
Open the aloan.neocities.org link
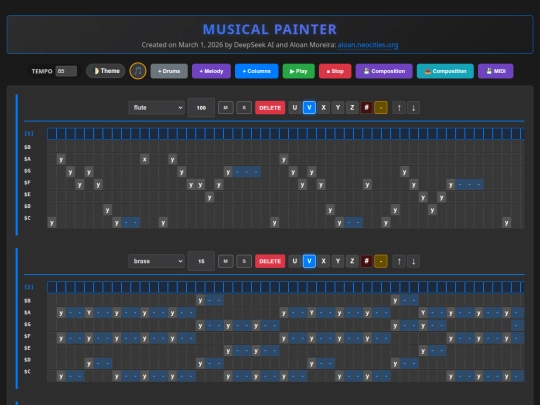[x=368, y=45]
